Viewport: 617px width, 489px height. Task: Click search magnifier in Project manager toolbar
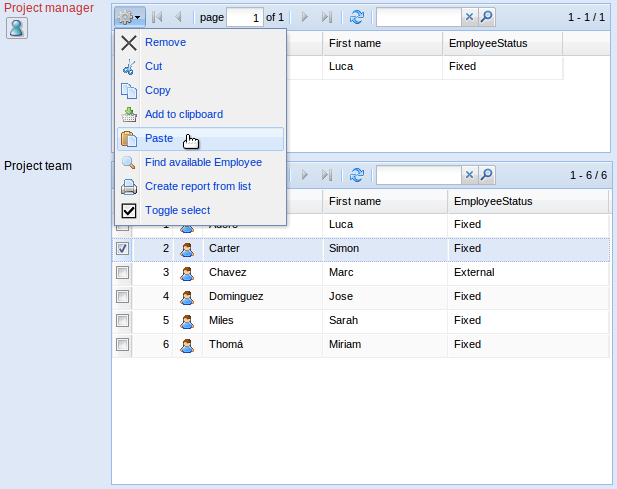click(486, 17)
